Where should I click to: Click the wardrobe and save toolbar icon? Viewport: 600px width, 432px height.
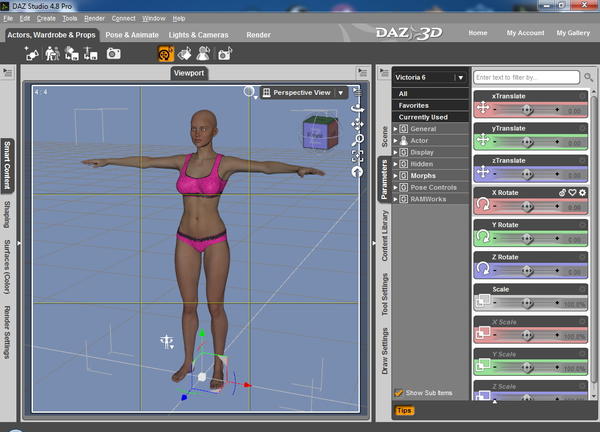click(72, 54)
